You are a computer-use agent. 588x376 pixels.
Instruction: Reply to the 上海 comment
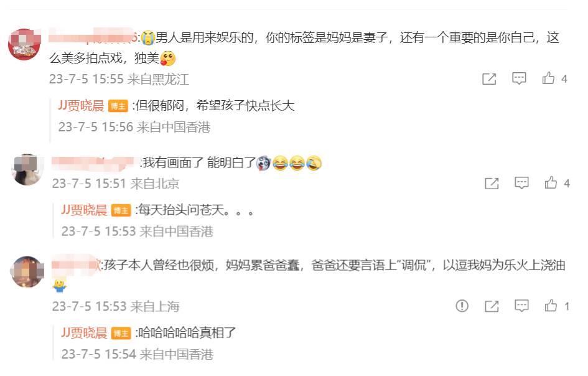(521, 306)
